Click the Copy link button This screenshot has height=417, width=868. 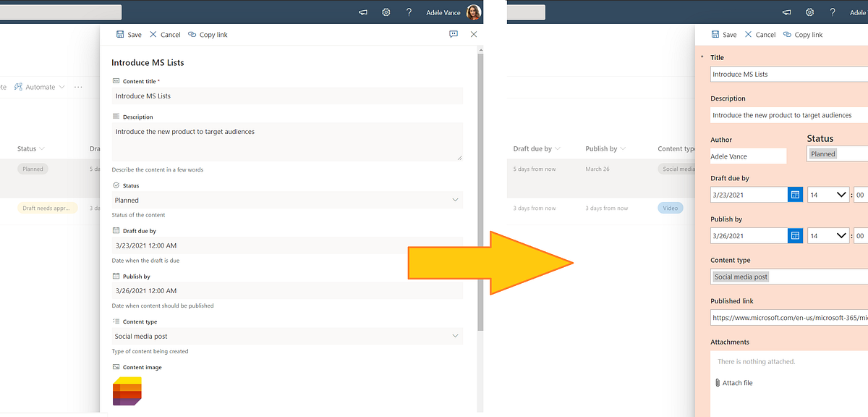208,34
